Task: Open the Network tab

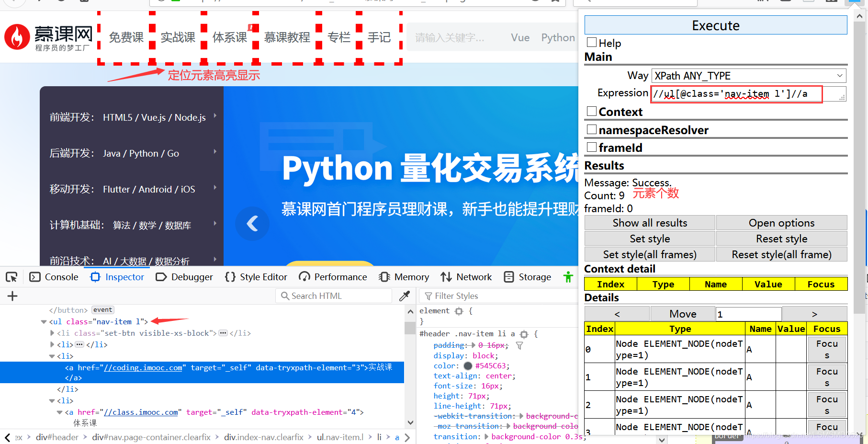Action: (466, 277)
